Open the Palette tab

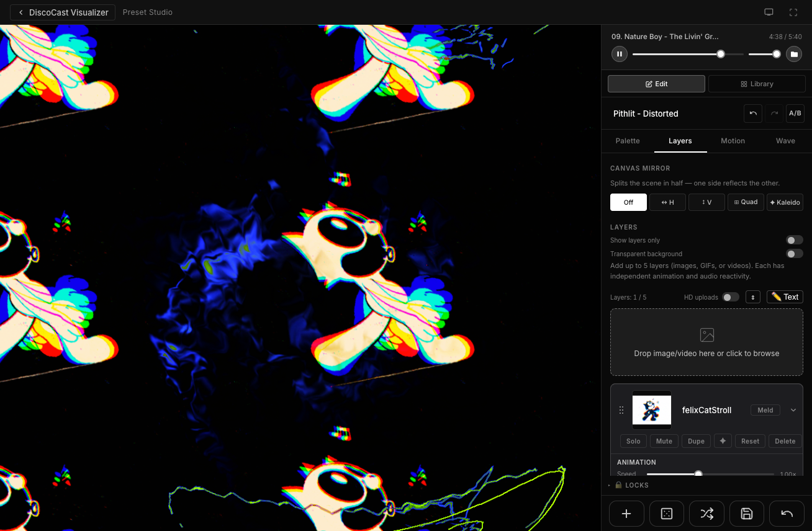[x=628, y=141]
